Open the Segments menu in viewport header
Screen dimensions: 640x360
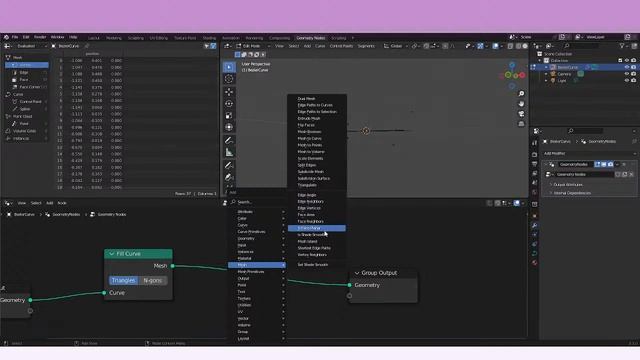point(366,46)
